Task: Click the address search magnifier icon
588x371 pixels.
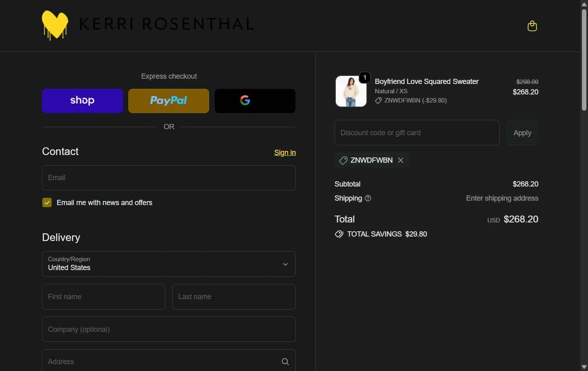Action: click(285, 362)
